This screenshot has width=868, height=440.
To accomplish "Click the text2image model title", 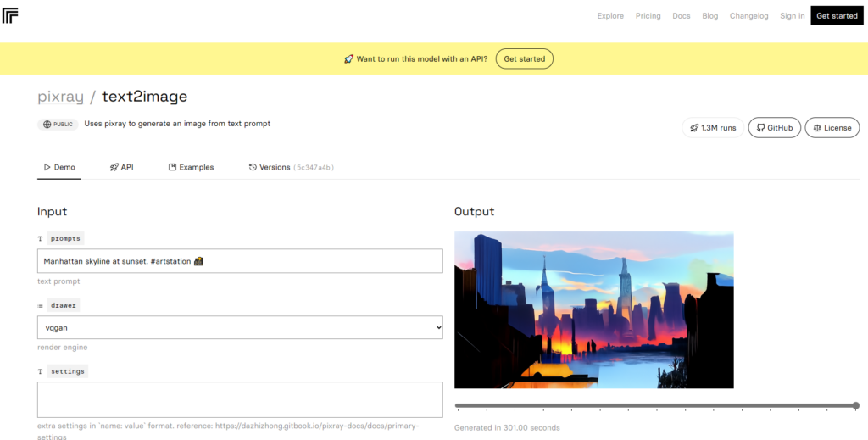I will coord(144,97).
